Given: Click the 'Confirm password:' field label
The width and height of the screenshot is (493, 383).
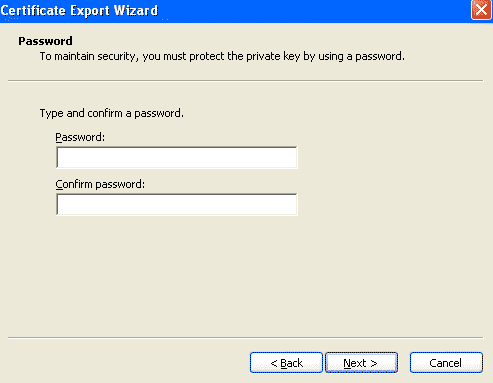Looking at the screenshot, I should (x=100, y=184).
